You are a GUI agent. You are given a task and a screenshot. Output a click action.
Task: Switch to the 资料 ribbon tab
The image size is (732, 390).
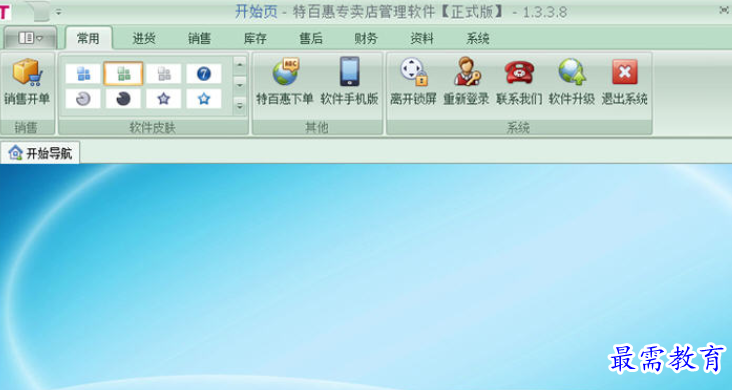(x=422, y=38)
